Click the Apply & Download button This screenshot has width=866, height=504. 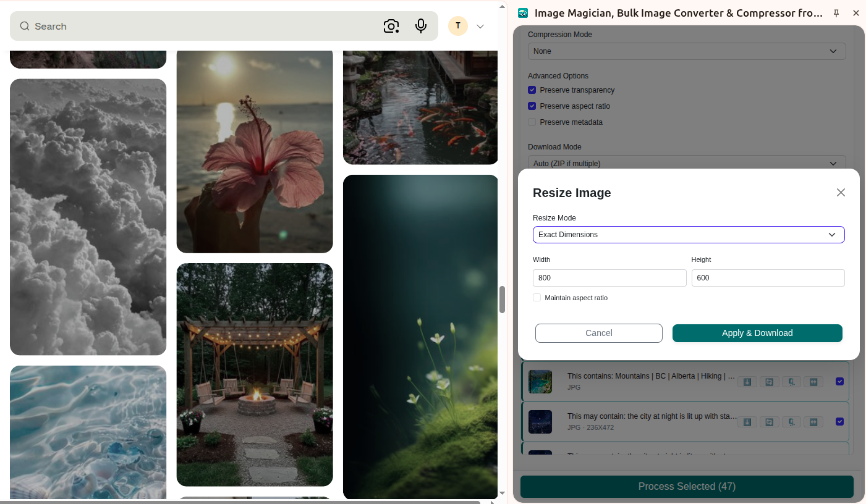pos(757,333)
